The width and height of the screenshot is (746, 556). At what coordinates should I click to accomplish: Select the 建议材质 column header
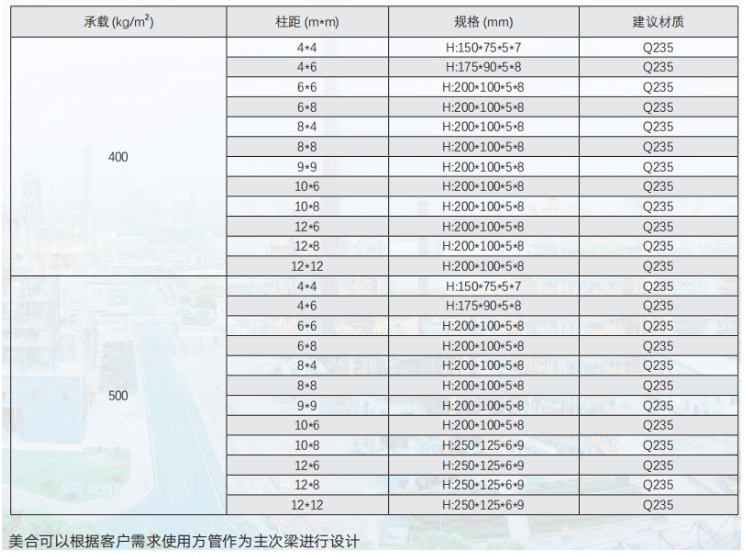pyautogui.click(x=657, y=21)
